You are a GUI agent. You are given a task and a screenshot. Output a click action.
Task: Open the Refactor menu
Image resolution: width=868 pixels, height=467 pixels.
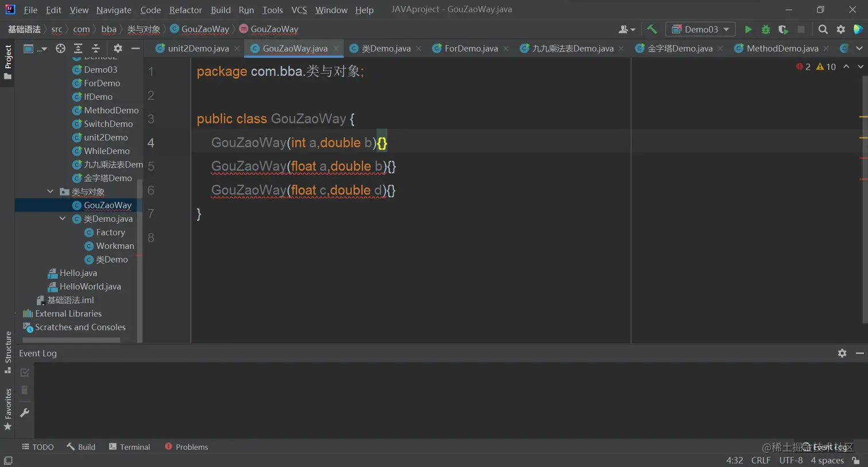coord(185,10)
